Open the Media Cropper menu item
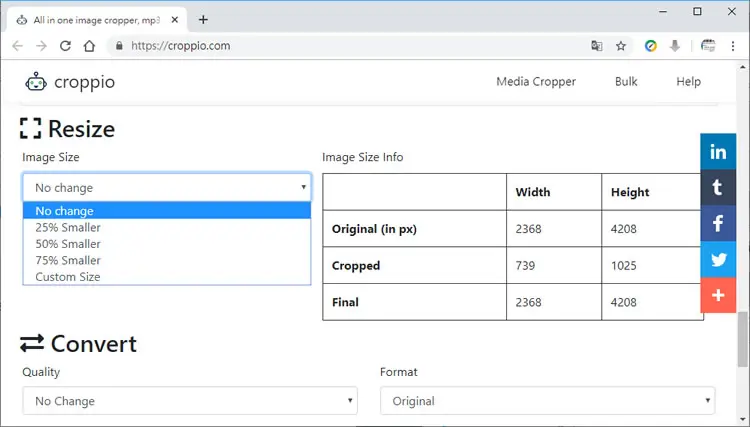 536,82
